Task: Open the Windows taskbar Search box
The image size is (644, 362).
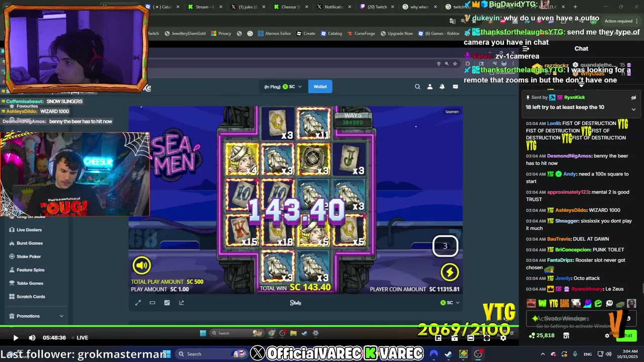Action: click(211, 354)
